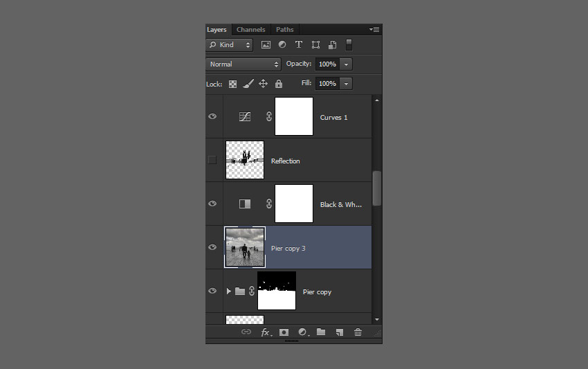
Task: Click the scroll up arrow in layers list
Action: tap(377, 100)
